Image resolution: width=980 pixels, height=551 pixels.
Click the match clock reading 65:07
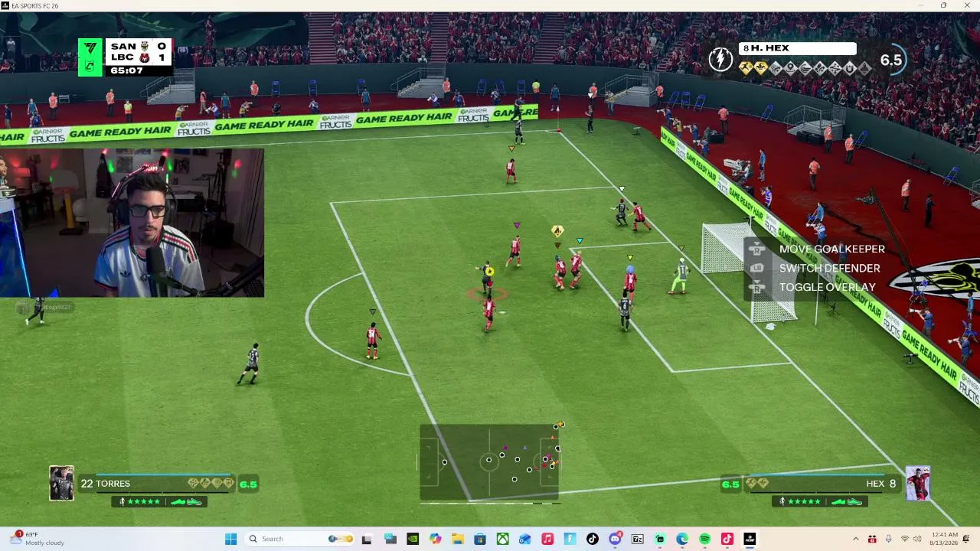[126, 70]
